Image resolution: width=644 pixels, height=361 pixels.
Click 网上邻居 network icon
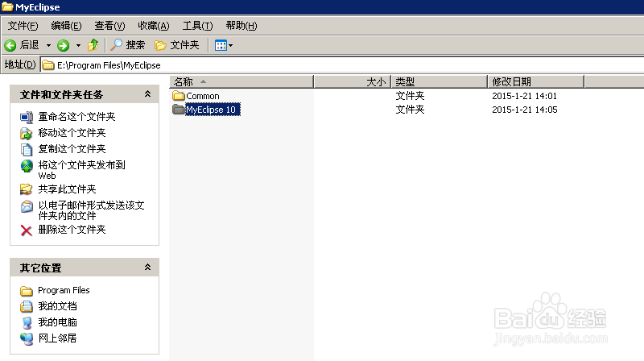(27, 338)
